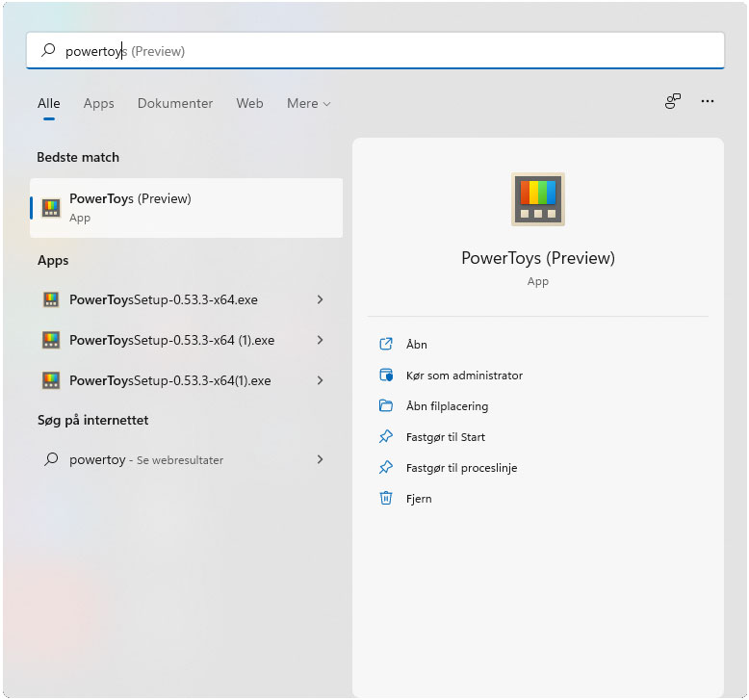Click the folder icon for Åbn filplacering
The width and height of the screenshot is (749, 700).
pos(386,405)
